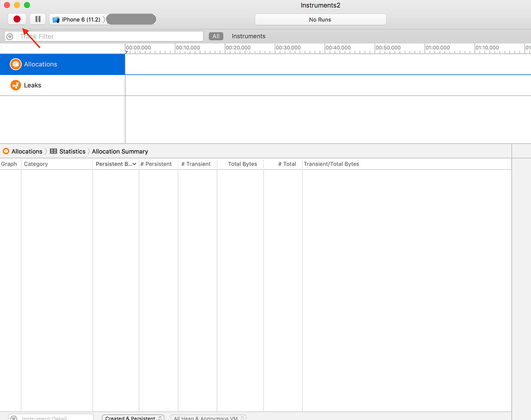The height and width of the screenshot is (420, 531).
Task: Sort by the Total Bytes column header
Action: (x=240, y=164)
